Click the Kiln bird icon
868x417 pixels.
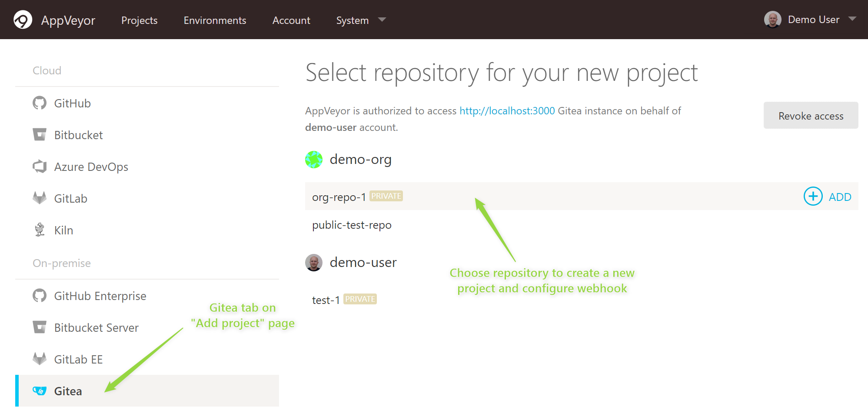click(40, 230)
